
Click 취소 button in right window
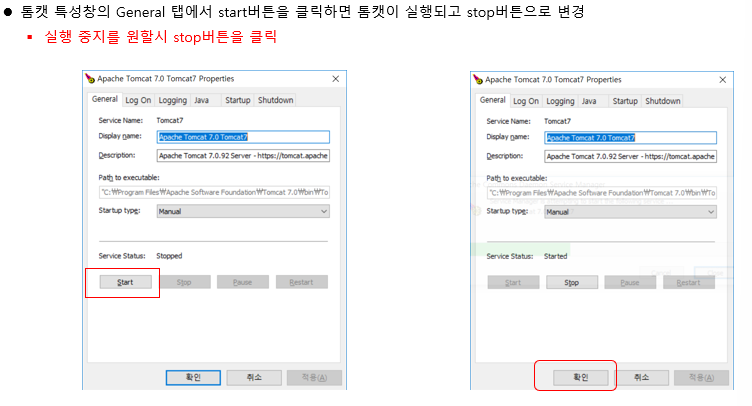tap(642, 378)
